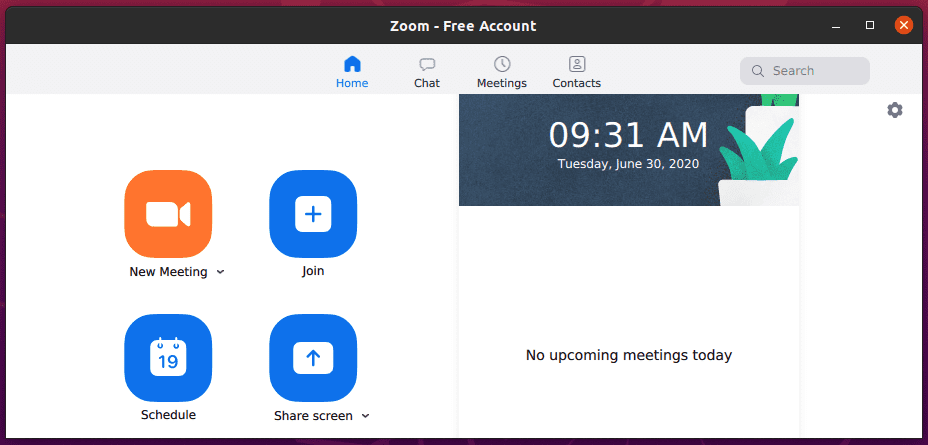Expand the New Meeting dropdown arrow
The width and height of the screenshot is (928, 445).
221,272
